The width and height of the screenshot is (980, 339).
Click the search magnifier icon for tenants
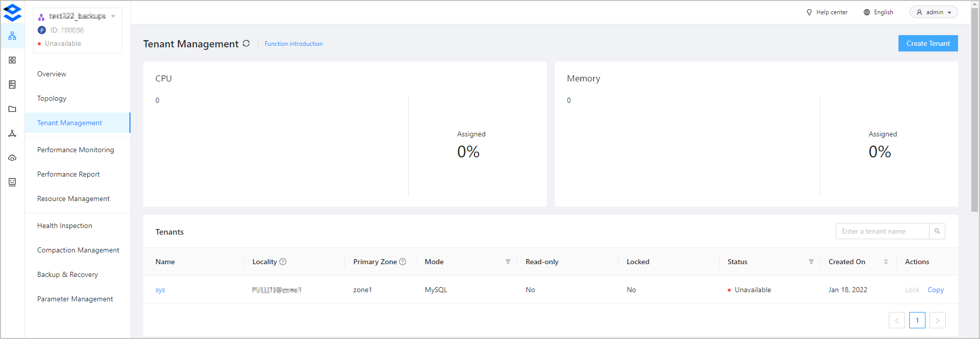(x=937, y=231)
